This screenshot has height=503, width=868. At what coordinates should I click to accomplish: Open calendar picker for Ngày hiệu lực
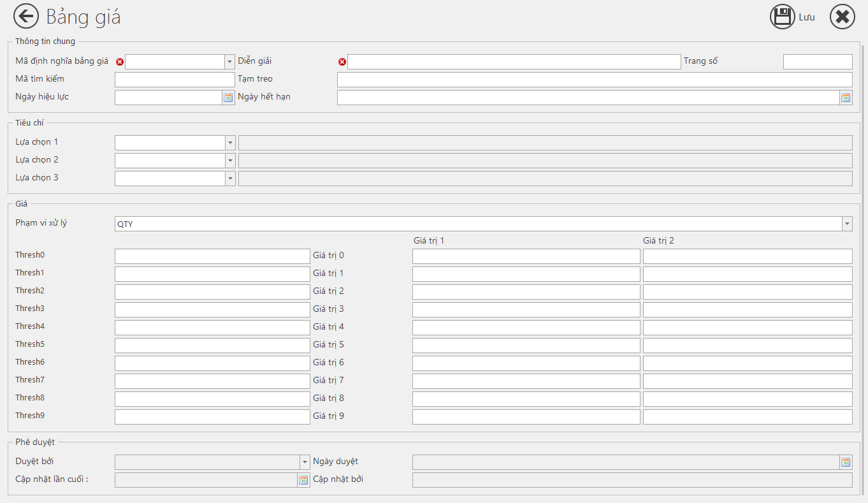coord(228,98)
